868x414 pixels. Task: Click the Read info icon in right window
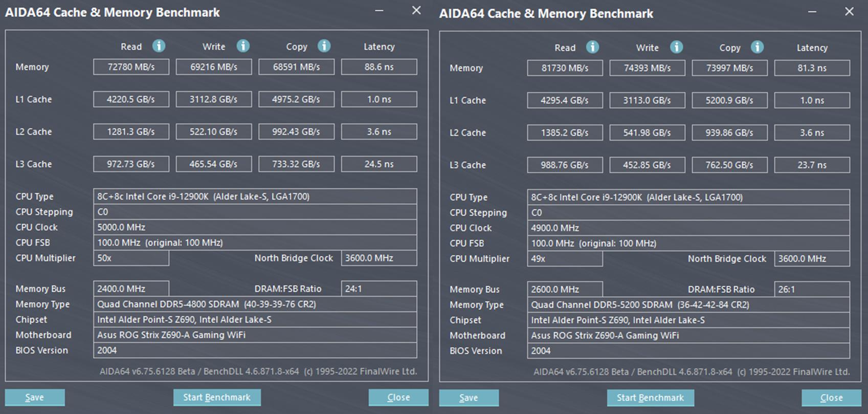(592, 47)
